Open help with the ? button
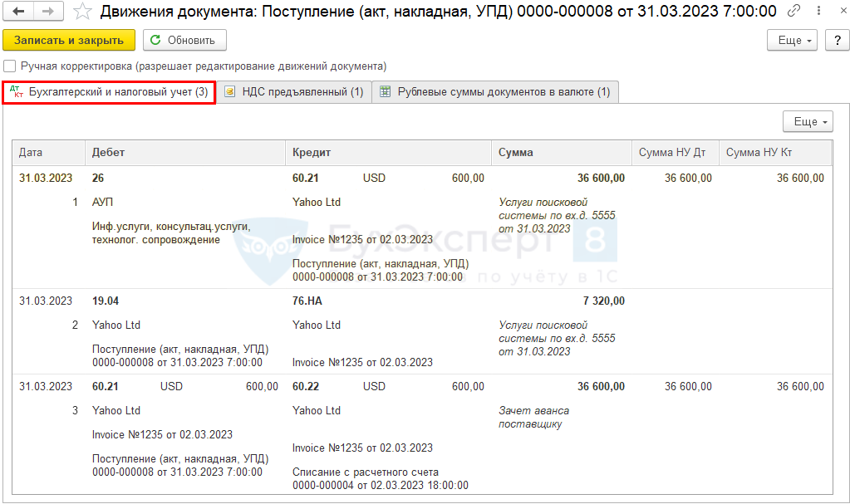 838,40
